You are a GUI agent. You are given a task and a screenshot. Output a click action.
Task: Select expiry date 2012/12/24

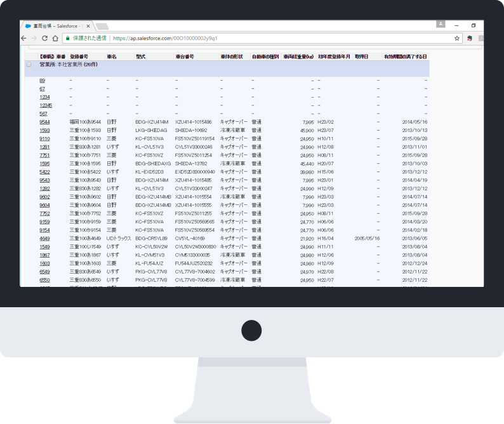click(x=414, y=263)
